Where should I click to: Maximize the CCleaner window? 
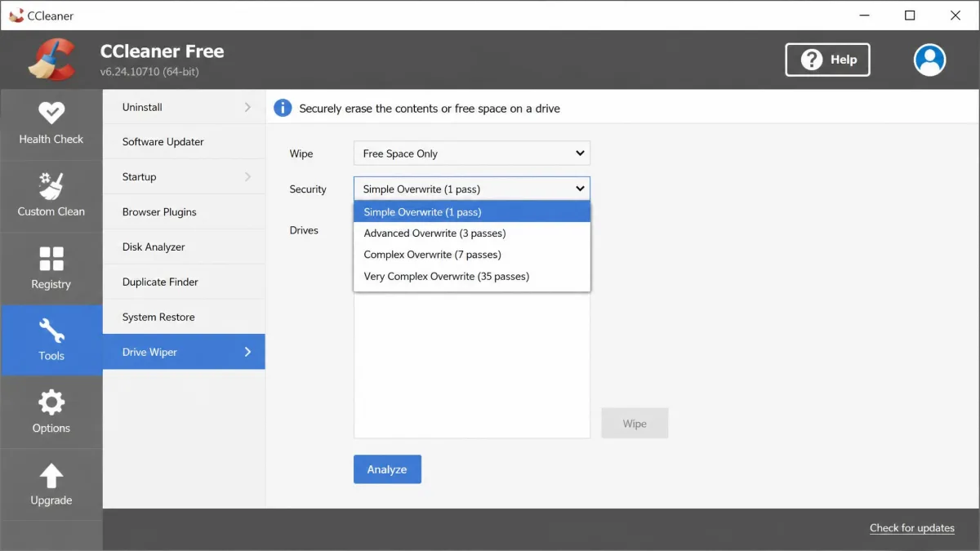(910, 16)
